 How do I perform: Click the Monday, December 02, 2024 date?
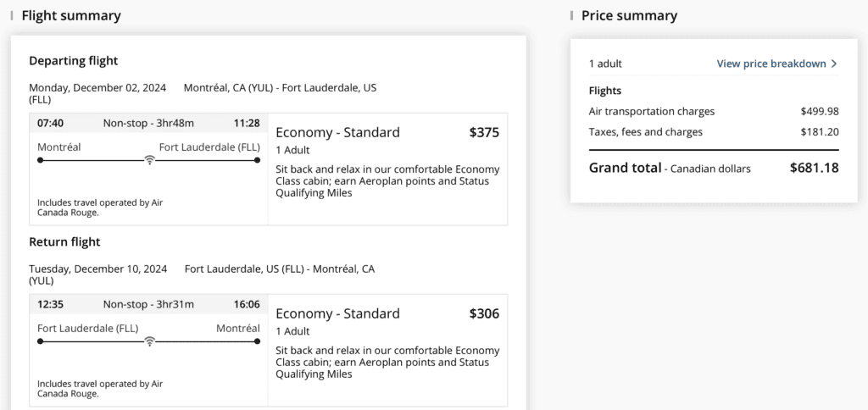pos(97,87)
